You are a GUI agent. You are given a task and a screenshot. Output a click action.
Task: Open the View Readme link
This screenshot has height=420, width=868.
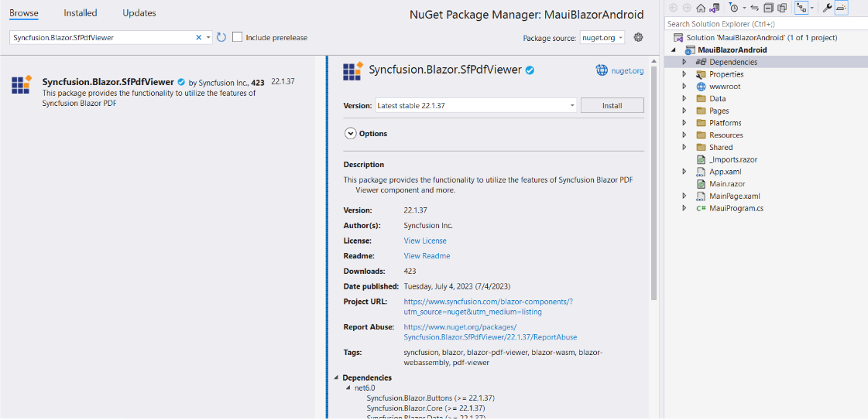pos(427,256)
